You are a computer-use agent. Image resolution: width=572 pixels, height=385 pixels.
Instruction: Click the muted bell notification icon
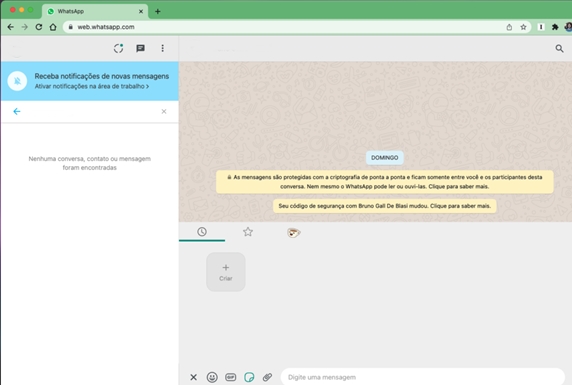tap(17, 81)
